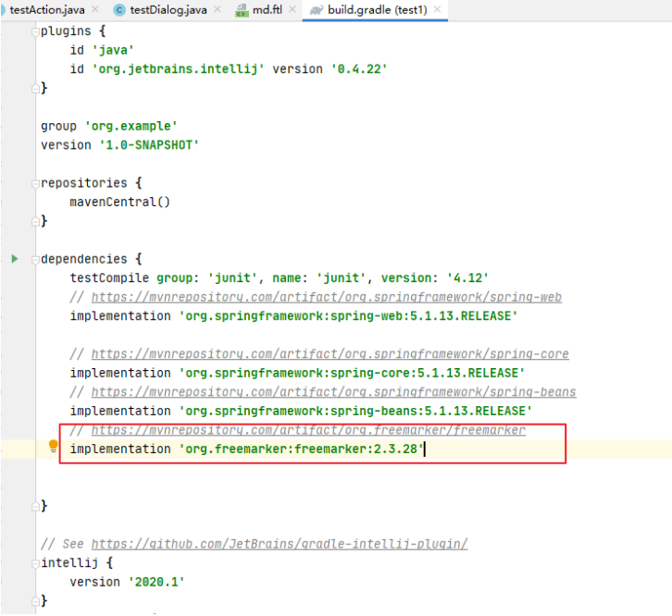
Task: Collapse the dependencies block
Action: point(35,260)
